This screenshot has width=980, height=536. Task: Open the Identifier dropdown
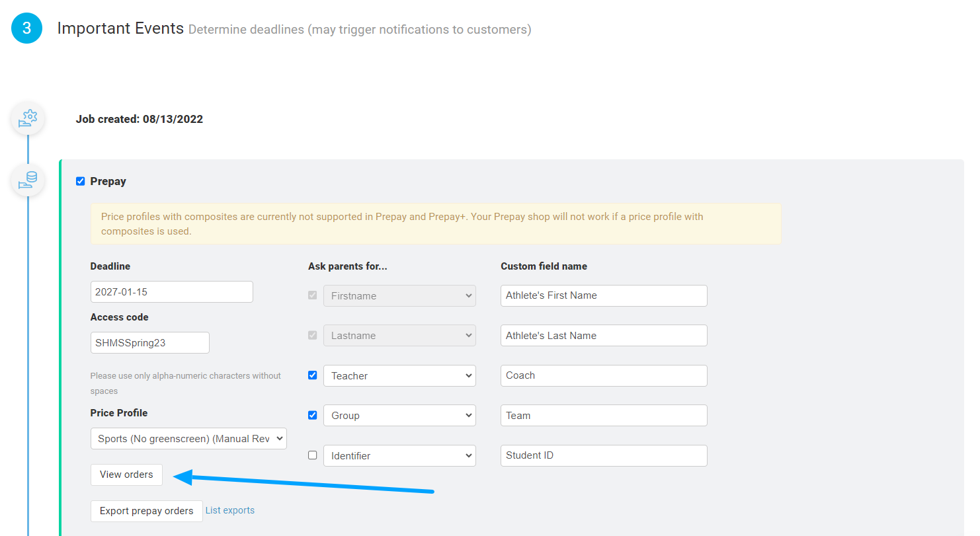coord(399,455)
